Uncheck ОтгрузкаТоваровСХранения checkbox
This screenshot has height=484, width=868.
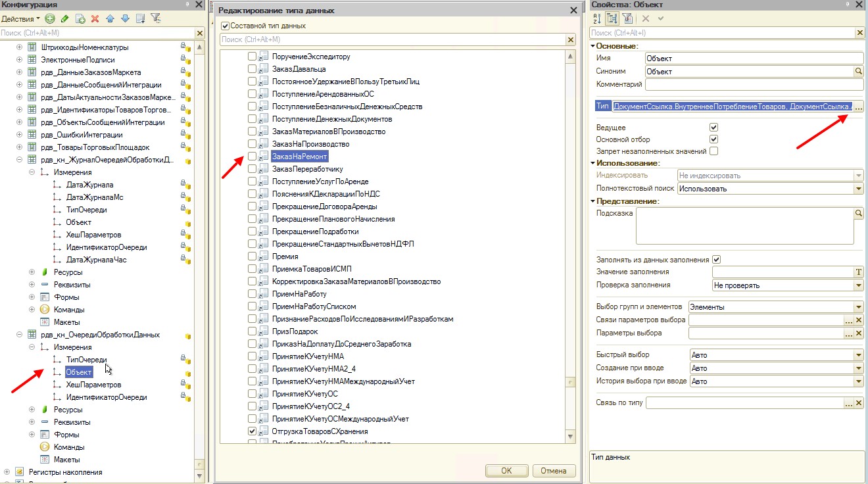[252, 431]
